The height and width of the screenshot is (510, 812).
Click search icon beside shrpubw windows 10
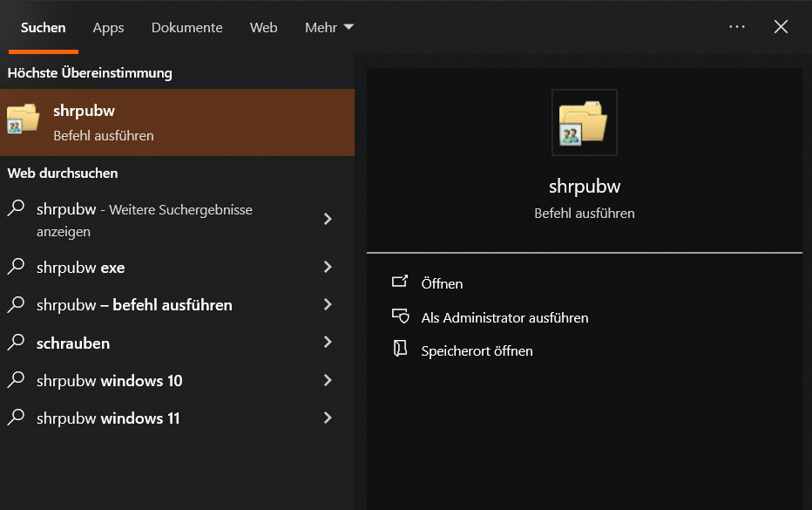tap(16, 380)
